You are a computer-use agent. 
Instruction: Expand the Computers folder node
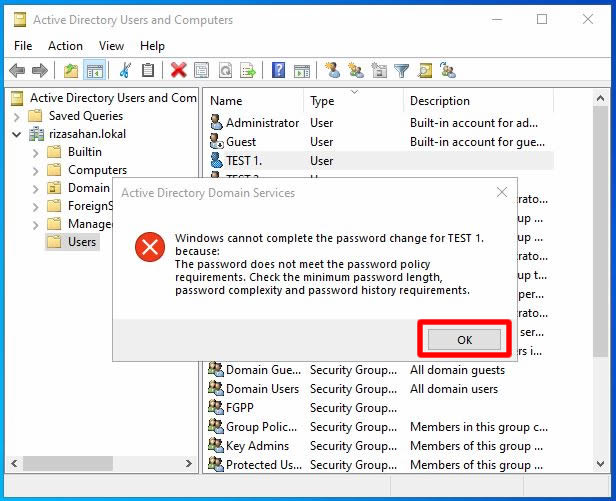coord(35,171)
